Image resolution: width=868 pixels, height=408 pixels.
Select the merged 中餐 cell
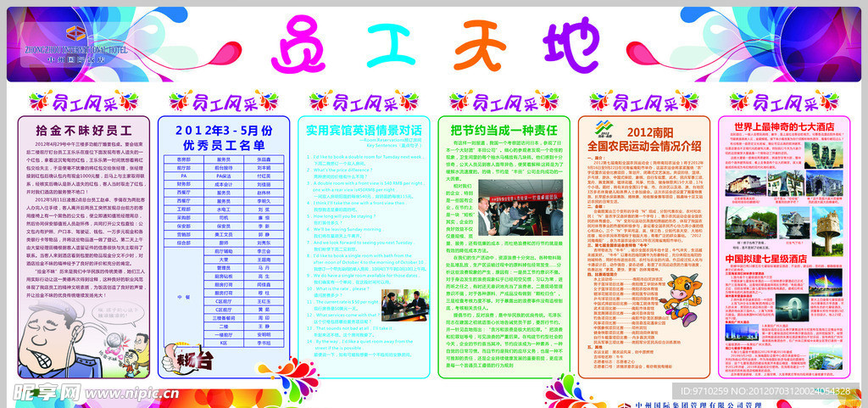click(184, 297)
